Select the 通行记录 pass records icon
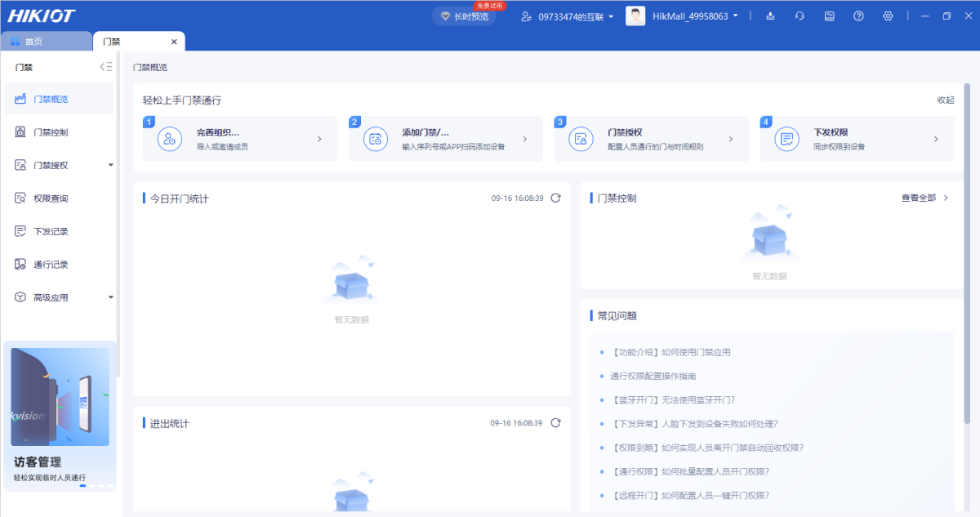Screen dimensions: 980x517 point(20,263)
